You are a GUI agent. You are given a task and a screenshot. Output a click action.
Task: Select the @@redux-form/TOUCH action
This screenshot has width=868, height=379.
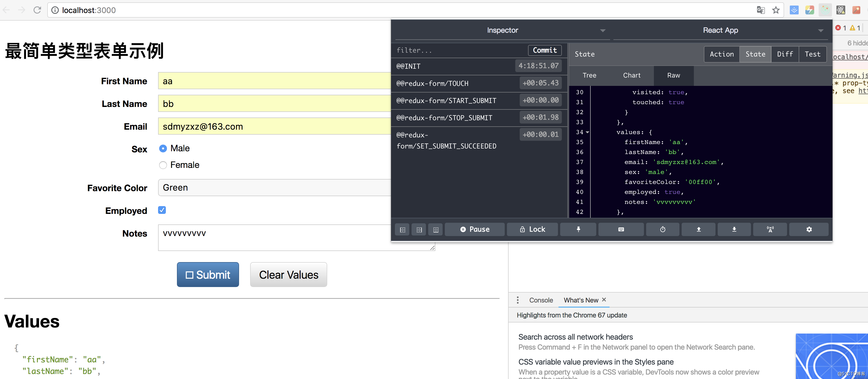point(479,83)
